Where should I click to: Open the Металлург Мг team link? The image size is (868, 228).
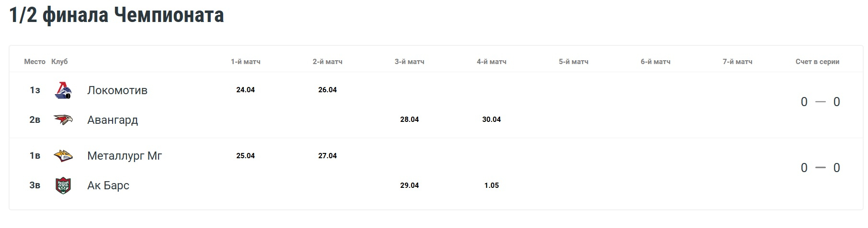[125, 156]
